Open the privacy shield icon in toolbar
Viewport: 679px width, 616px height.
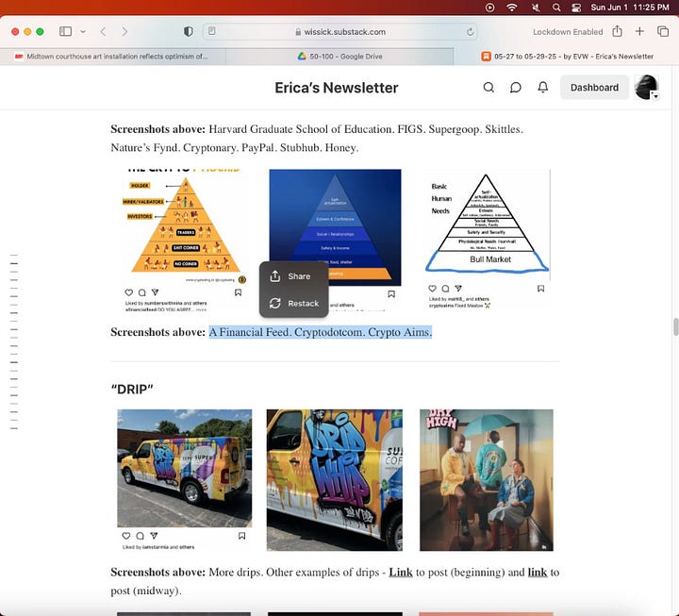click(x=188, y=32)
